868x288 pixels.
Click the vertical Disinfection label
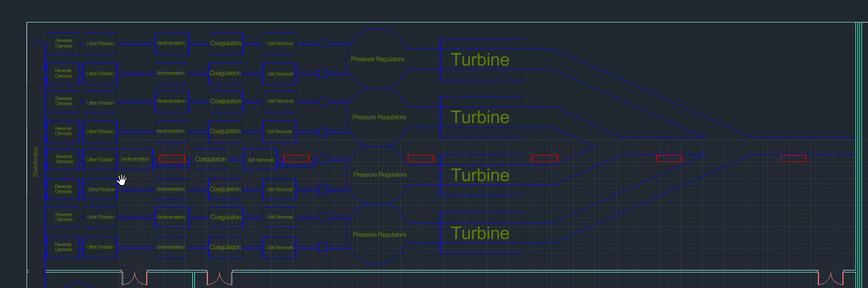click(35, 161)
